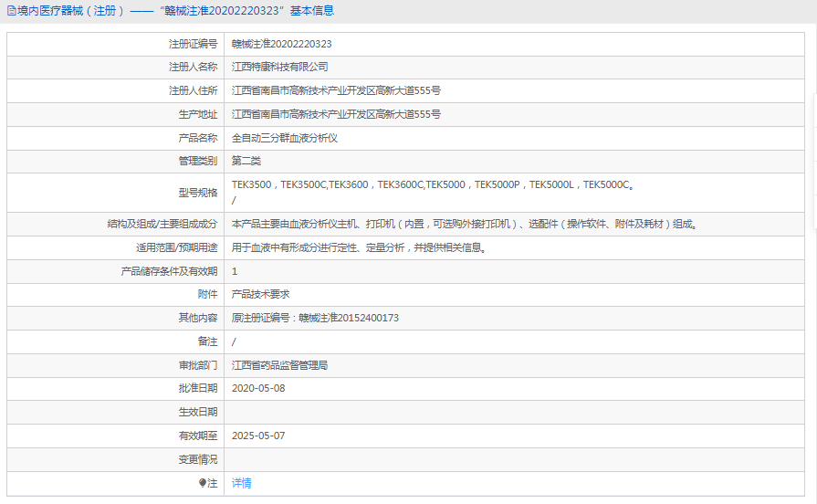Image resolution: width=817 pixels, height=504 pixels.
Task: Select expiry date 2025-05-07
Action: (x=258, y=436)
